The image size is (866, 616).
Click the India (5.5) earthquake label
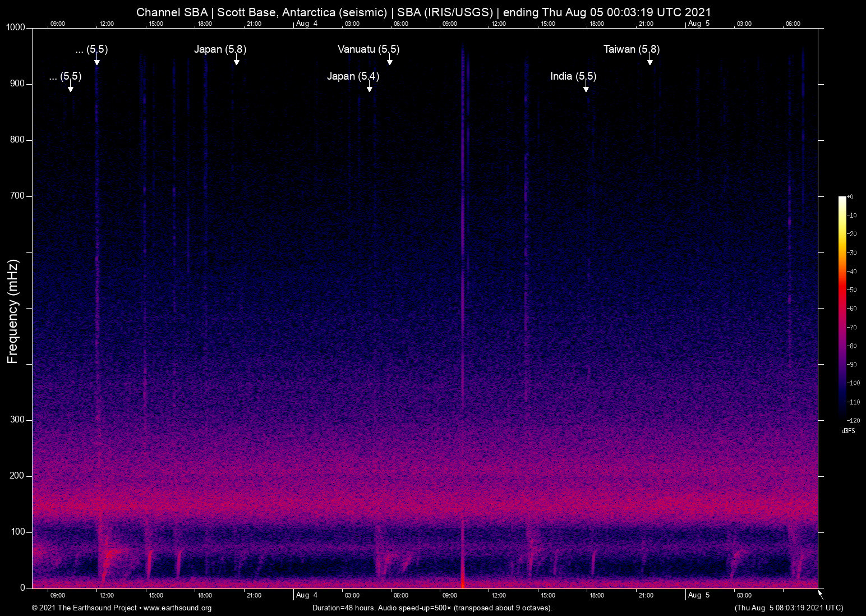click(x=573, y=76)
